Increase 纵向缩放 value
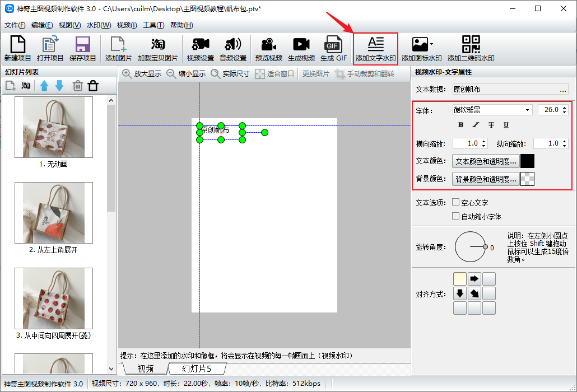The height and width of the screenshot is (392, 577). coord(565,141)
